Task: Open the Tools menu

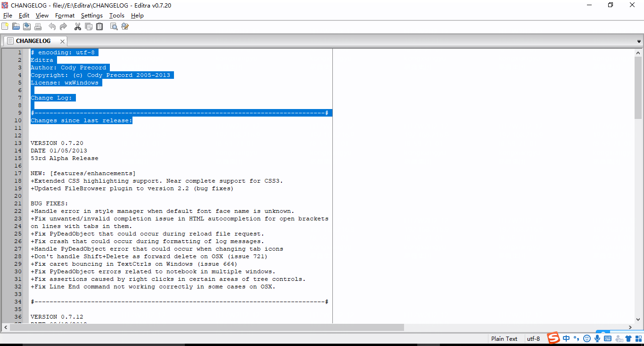Action: pos(117,16)
